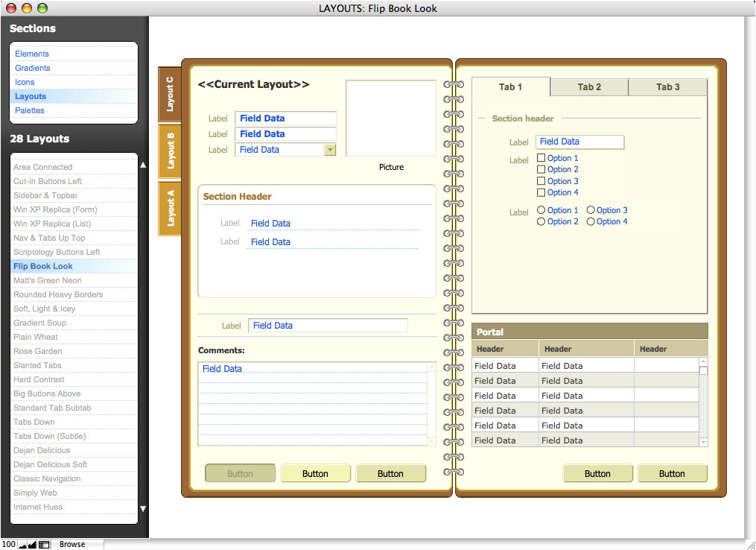Click the third Button on left page
This screenshot has width=756, height=550.
390,473
